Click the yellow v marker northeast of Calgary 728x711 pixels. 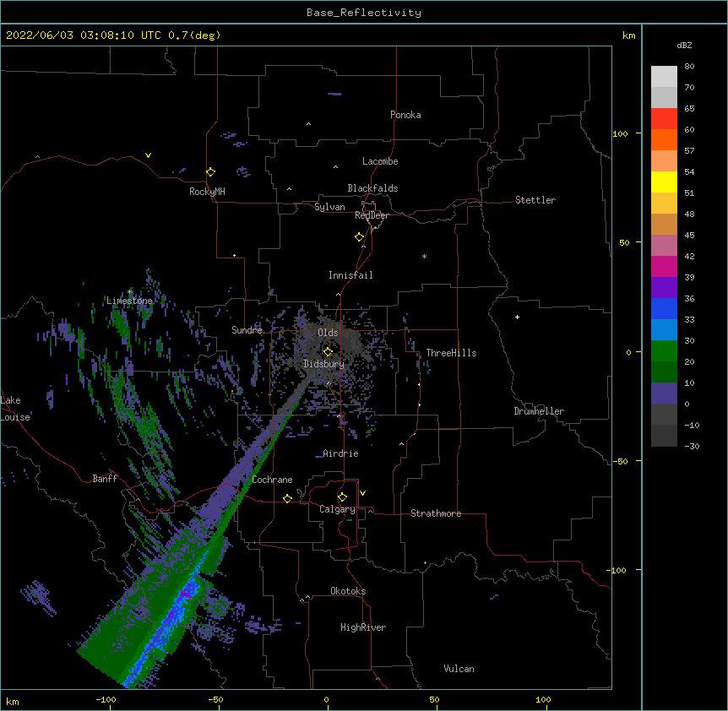click(x=362, y=493)
